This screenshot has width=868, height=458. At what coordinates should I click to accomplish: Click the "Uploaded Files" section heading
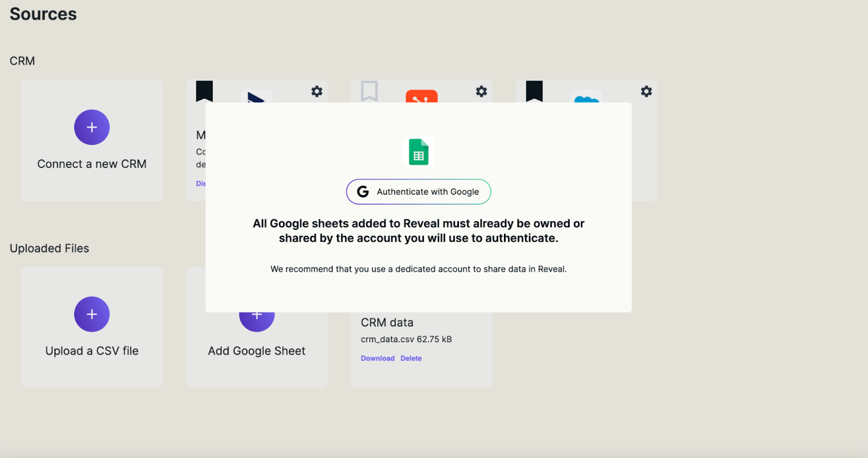click(49, 248)
